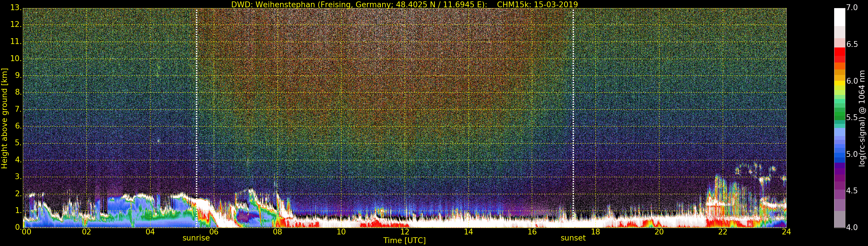Click time tick label '24'
Image resolution: width=868 pixels, height=246 pixels.
point(786,232)
